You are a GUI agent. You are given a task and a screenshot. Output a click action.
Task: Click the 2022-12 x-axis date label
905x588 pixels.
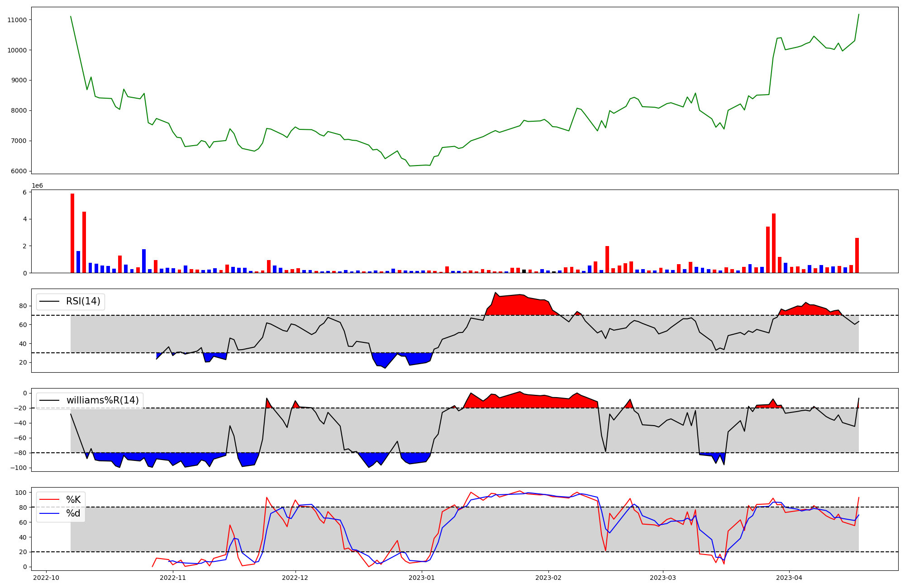click(295, 578)
